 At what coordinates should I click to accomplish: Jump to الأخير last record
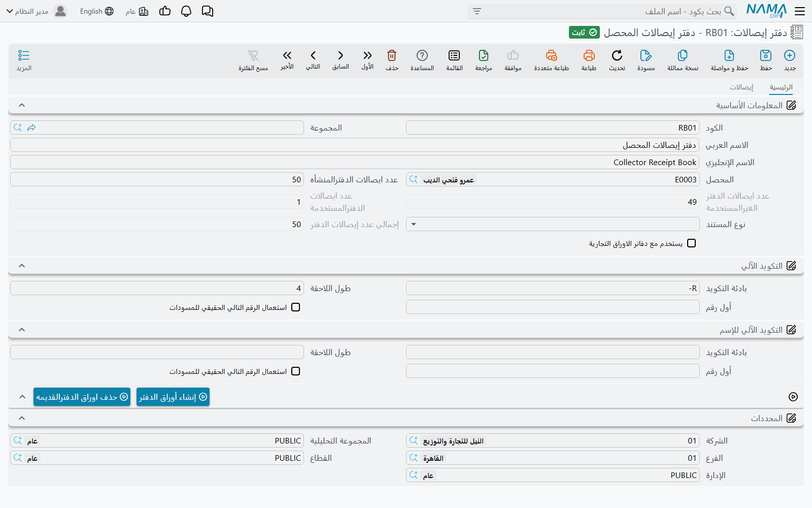(287, 59)
